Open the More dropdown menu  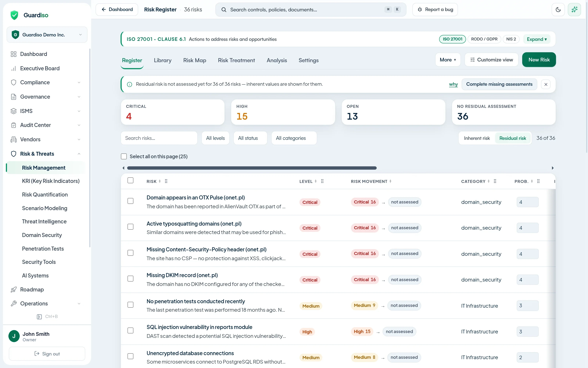(x=448, y=60)
